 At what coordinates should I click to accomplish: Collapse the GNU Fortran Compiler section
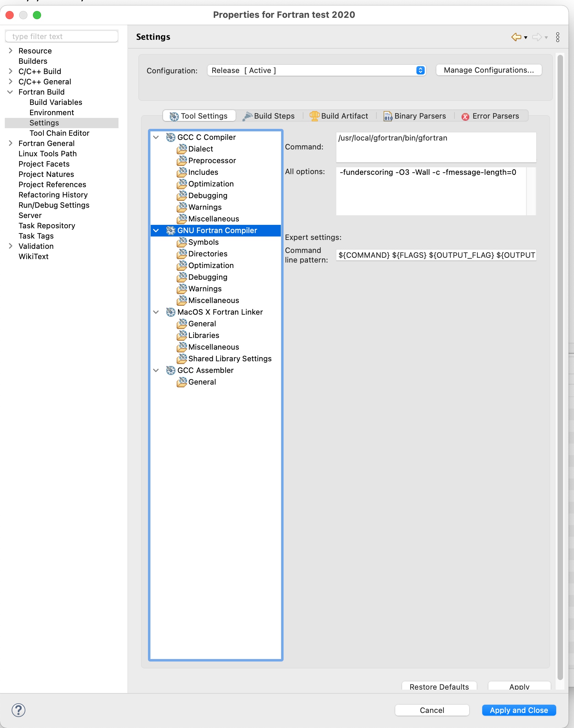[x=156, y=230]
